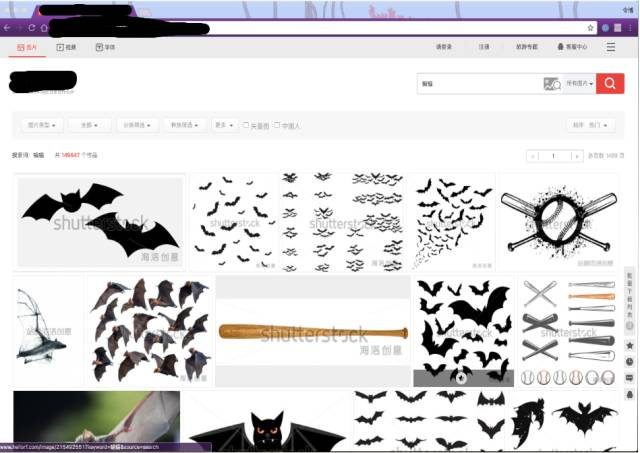Go to next results page arrow

(577, 156)
